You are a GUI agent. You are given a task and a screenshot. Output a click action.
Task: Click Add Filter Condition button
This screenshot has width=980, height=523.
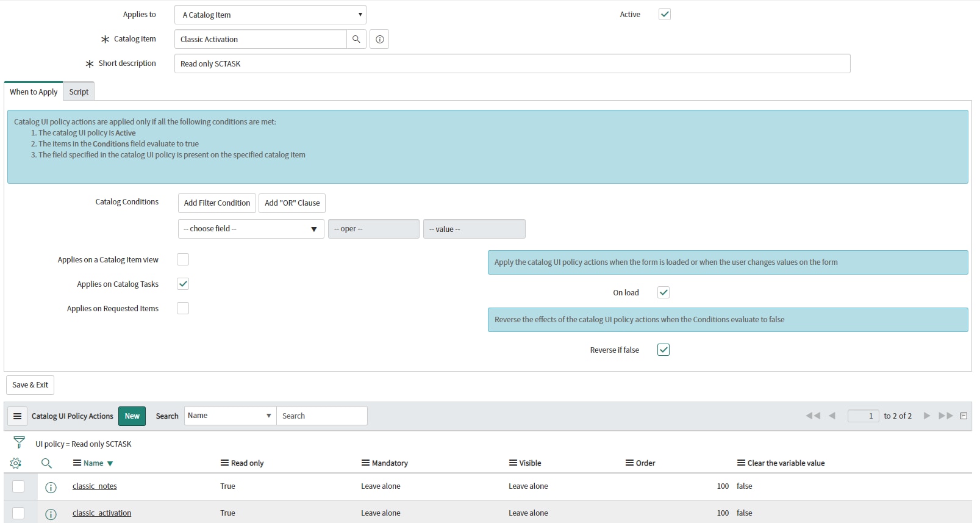(x=217, y=203)
